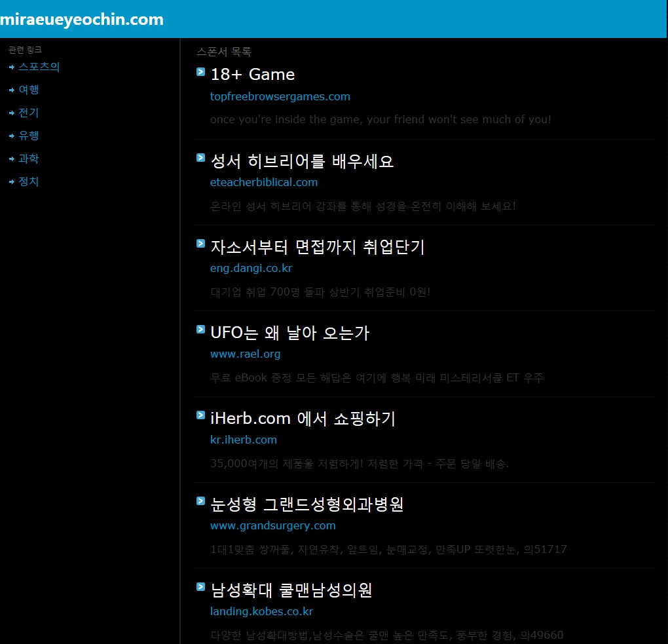Open the 18+ Game sponsor title
This screenshot has width=668, height=644.
253,75
